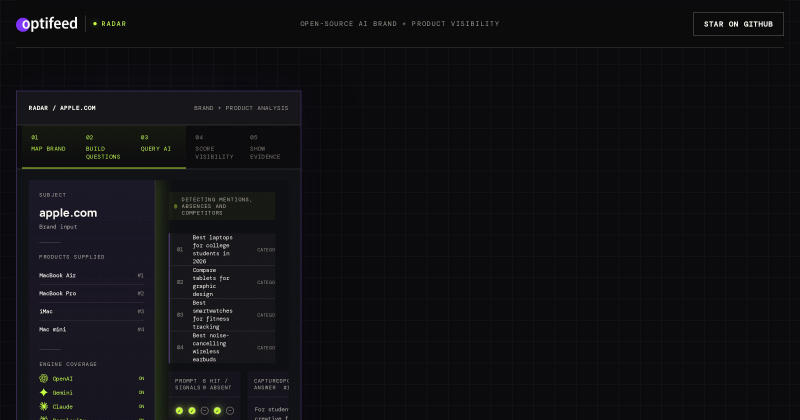Click the 'Open-Source AI Brand + Product Visibility' tagline

[x=399, y=24]
